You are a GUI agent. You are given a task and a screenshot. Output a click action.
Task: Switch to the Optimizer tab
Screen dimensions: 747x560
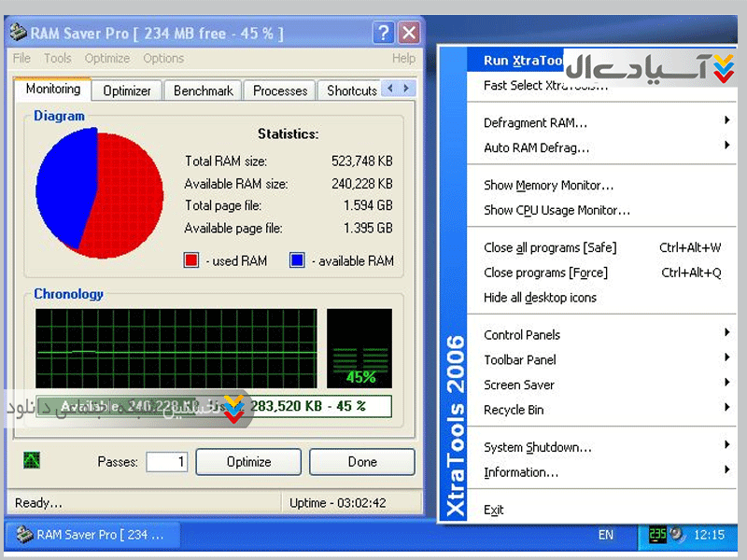(x=127, y=91)
